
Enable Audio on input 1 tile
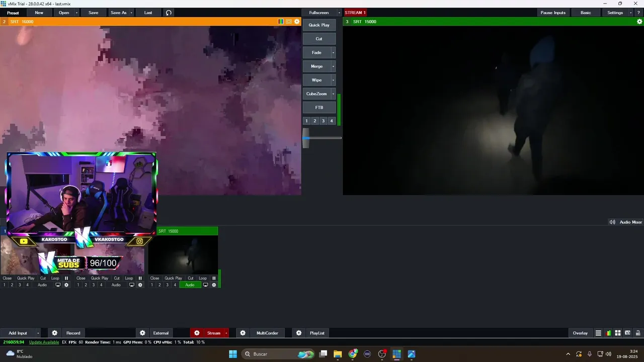point(42,285)
